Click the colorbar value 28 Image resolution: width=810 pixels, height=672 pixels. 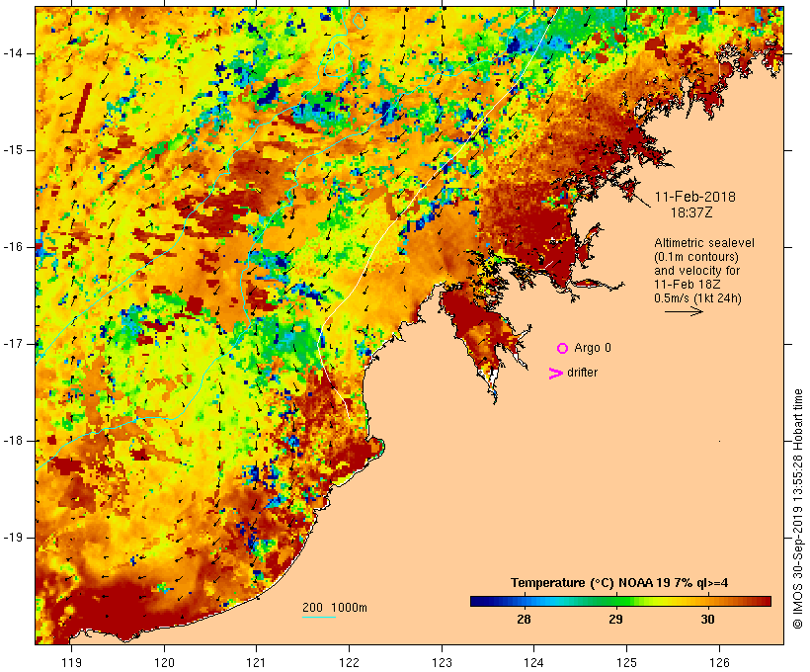[524, 619]
